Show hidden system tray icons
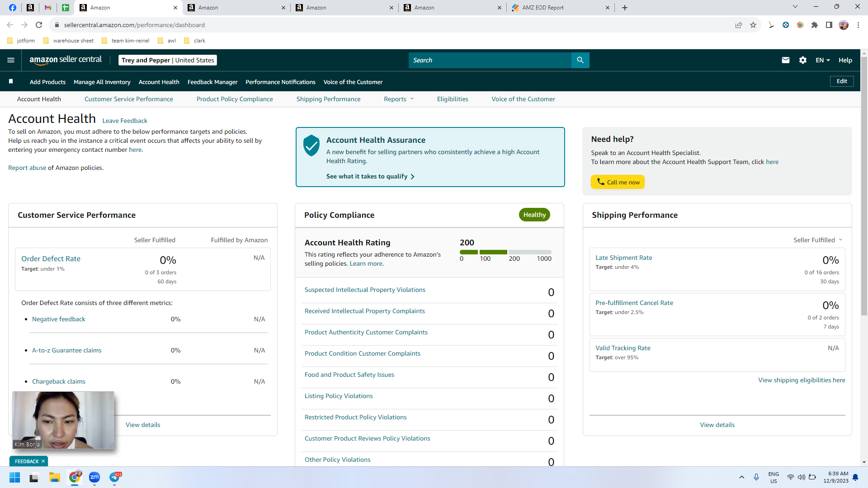This screenshot has height=488, width=868. (x=742, y=477)
